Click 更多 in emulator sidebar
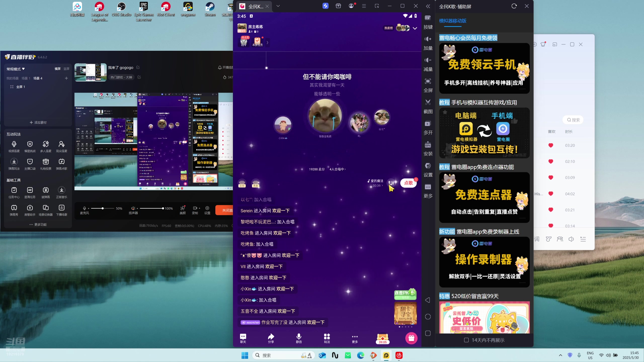 428,191
